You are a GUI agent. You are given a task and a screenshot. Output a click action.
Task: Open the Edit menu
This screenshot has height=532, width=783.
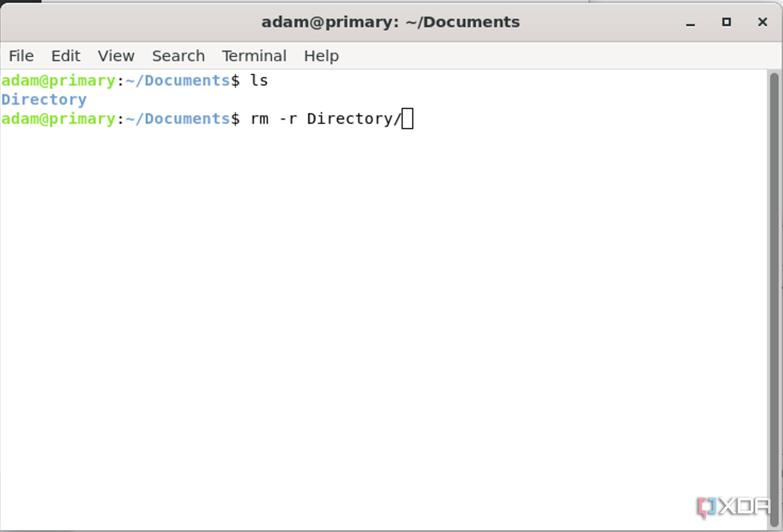point(65,56)
